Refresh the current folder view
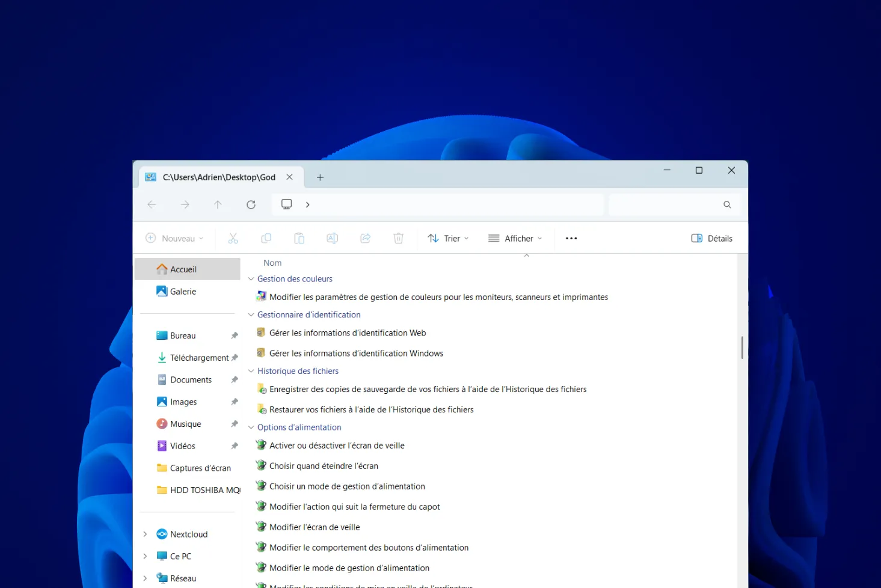 251,204
